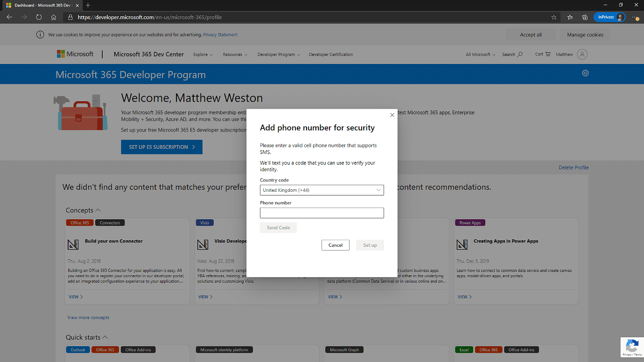Screen dimensions: 644x362
Task: Expand the All Microsoft menu
Action: click(x=481, y=55)
